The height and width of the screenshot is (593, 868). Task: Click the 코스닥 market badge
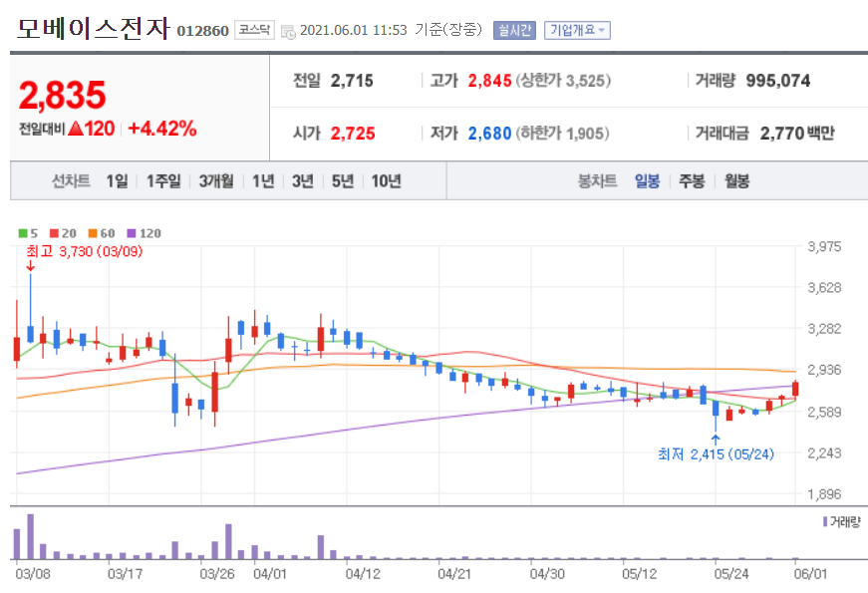coord(255,30)
